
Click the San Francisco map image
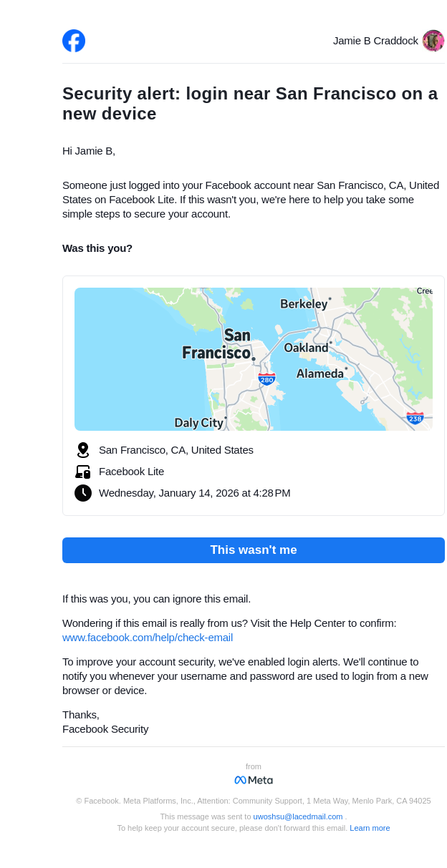pyautogui.click(x=254, y=359)
